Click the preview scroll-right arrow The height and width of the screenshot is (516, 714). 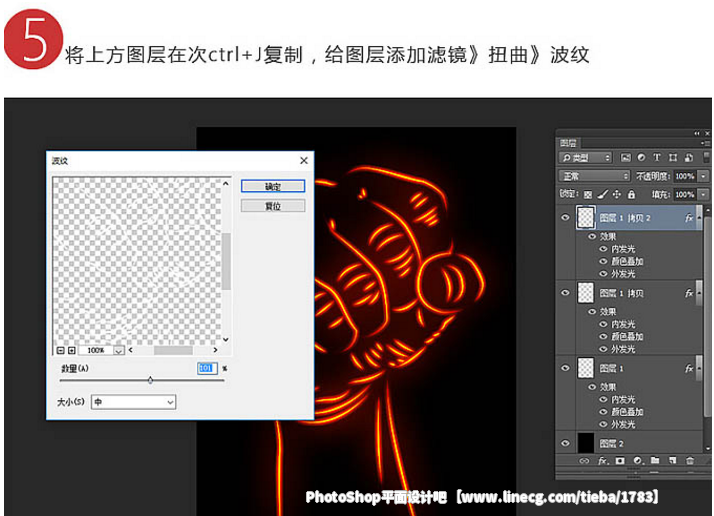(215, 350)
